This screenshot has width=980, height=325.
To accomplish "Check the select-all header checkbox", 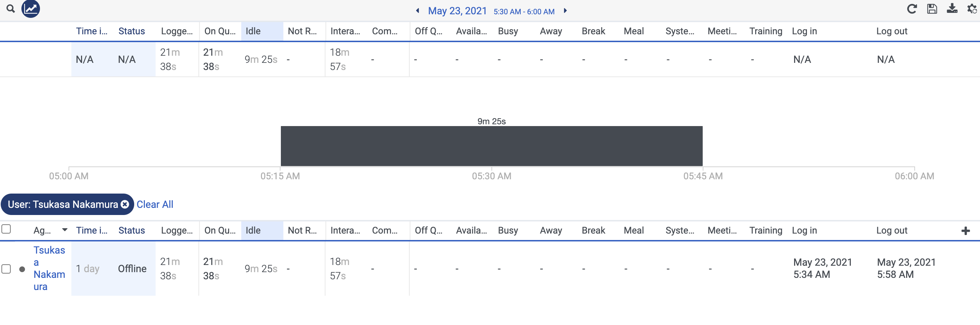I will tap(6, 229).
